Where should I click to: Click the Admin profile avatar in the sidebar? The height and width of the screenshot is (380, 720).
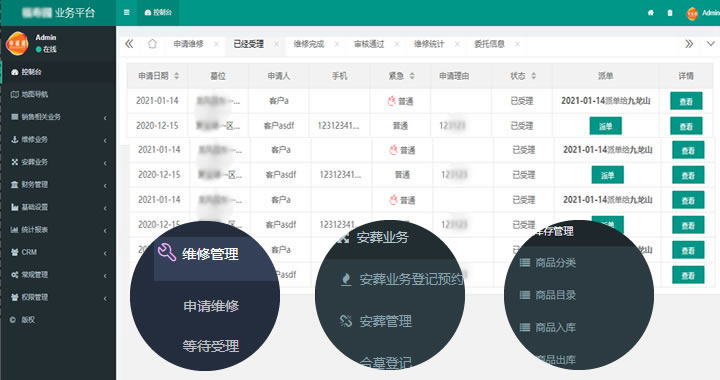tap(17, 44)
